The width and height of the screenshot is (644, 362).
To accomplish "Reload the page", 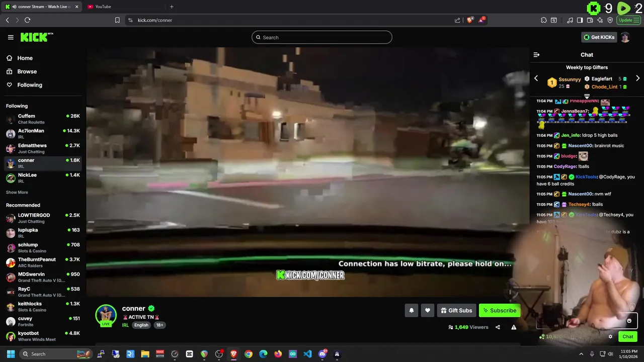I will coord(27,20).
